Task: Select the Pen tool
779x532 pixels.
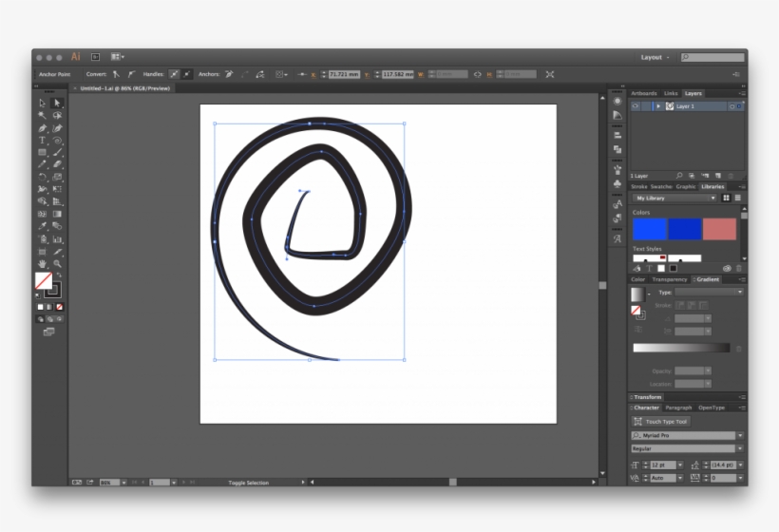Action: 42,128
